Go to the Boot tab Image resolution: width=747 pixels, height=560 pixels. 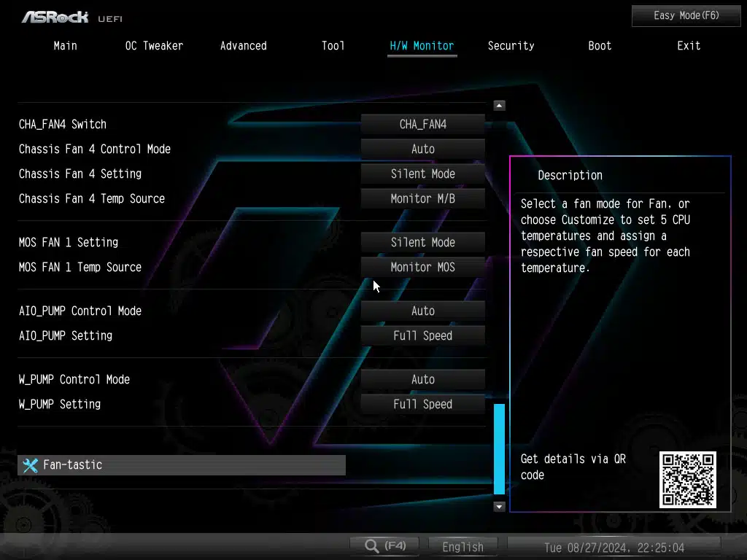(x=600, y=46)
